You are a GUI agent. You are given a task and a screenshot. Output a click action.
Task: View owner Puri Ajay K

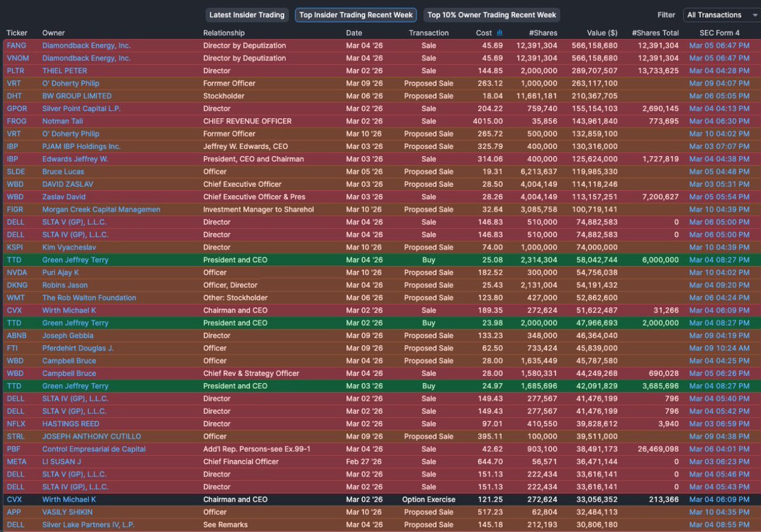pyautogui.click(x=60, y=273)
